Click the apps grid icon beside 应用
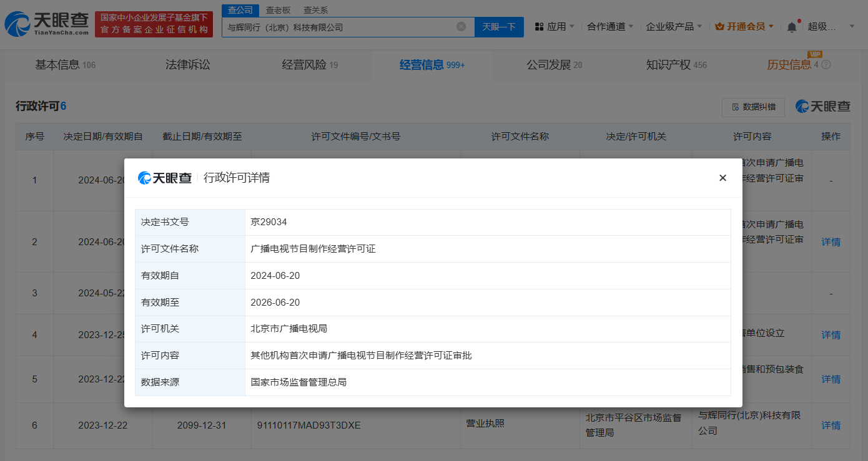The width and height of the screenshot is (868, 461). [x=538, y=26]
